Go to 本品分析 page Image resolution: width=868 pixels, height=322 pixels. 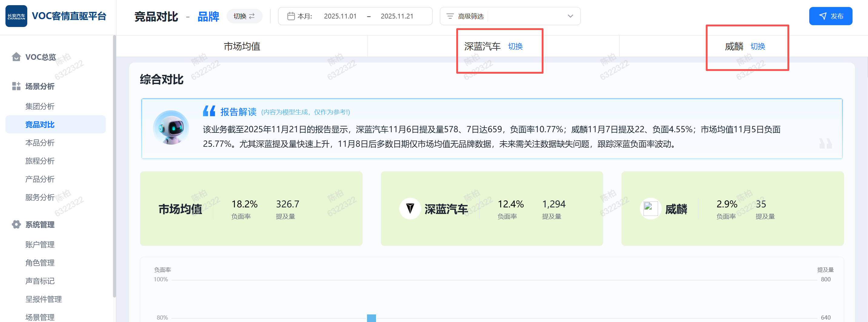click(x=40, y=143)
